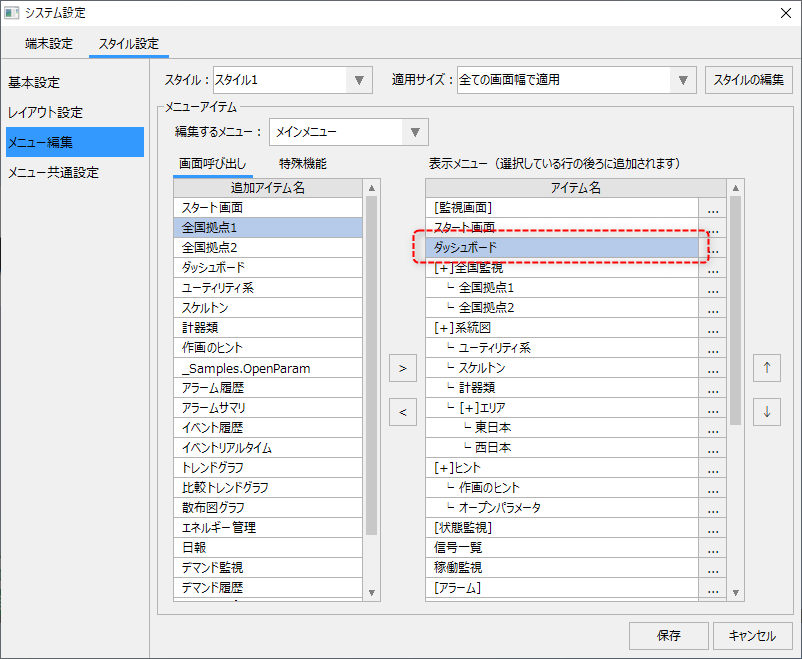Click the orange move-down arrow button

click(x=766, y=411)
